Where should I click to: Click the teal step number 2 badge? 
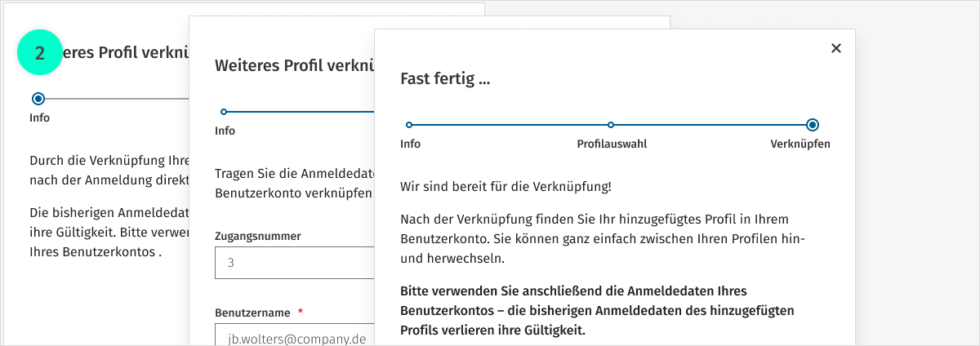(x=40, y=52)
